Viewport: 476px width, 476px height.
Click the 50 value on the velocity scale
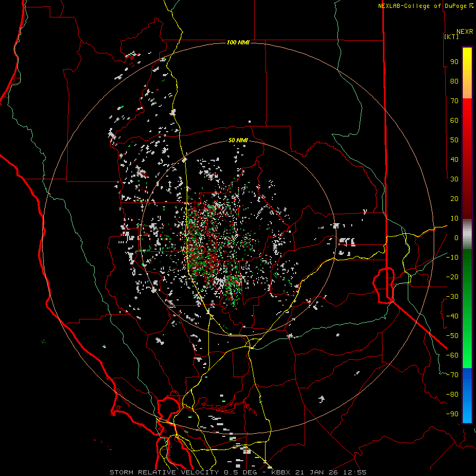tap(454, 140)
